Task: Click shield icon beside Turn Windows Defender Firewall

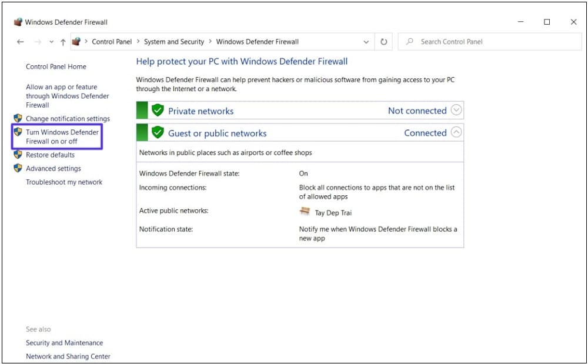Action: coord(18,132)
